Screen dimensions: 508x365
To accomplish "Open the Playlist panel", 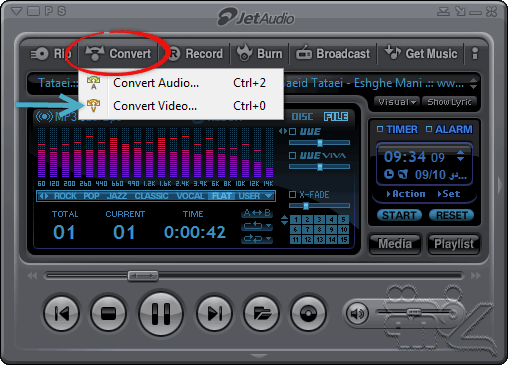I will (x=454, y=244).
